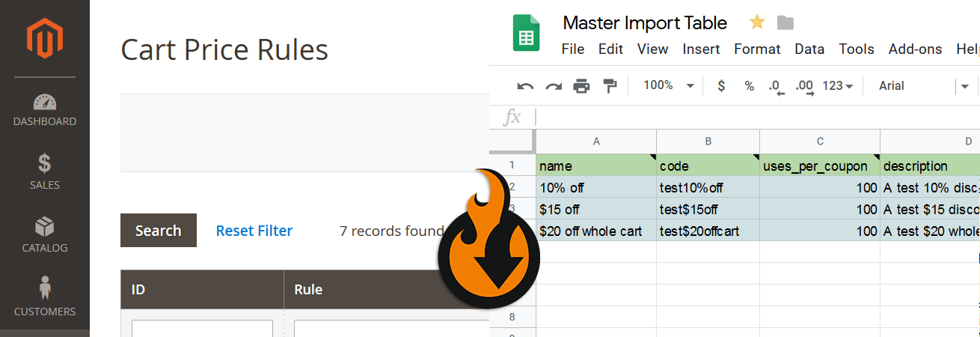This screenshot has height=337, width=980.
Task: Decrease decimal places in Sheets toolbar
Action: click(x=777, y=86)
